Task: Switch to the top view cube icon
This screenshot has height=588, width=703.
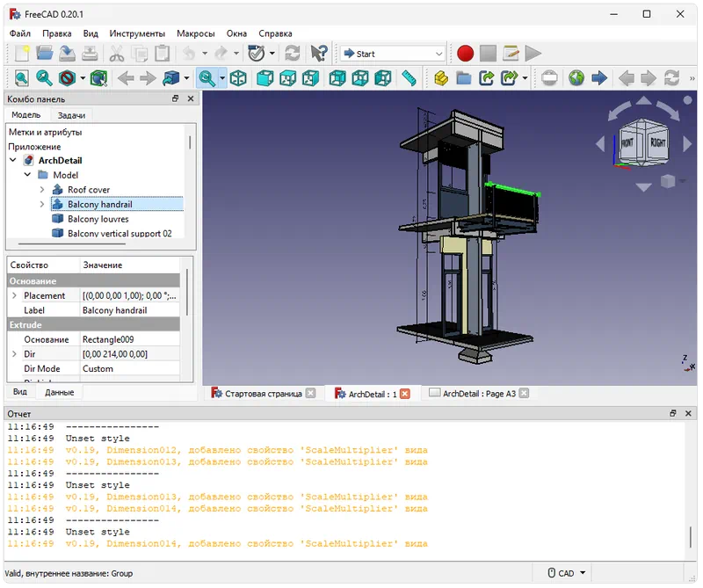Action: click(x=288, y=78)
